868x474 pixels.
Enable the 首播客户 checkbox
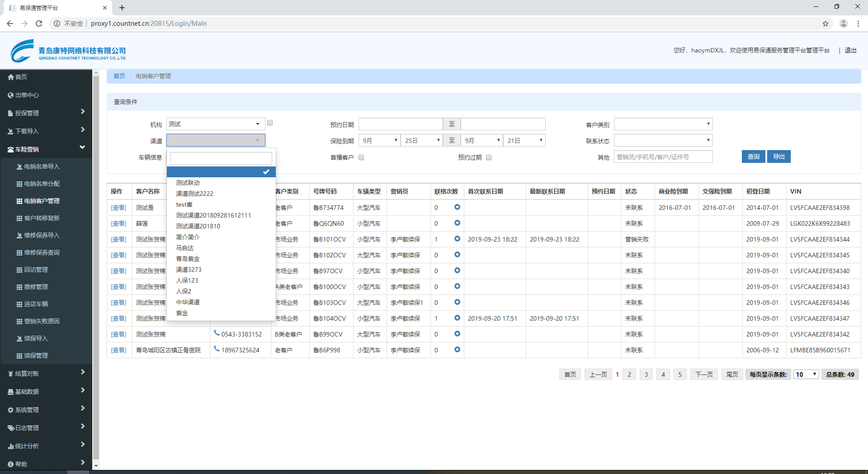point(361,158)
